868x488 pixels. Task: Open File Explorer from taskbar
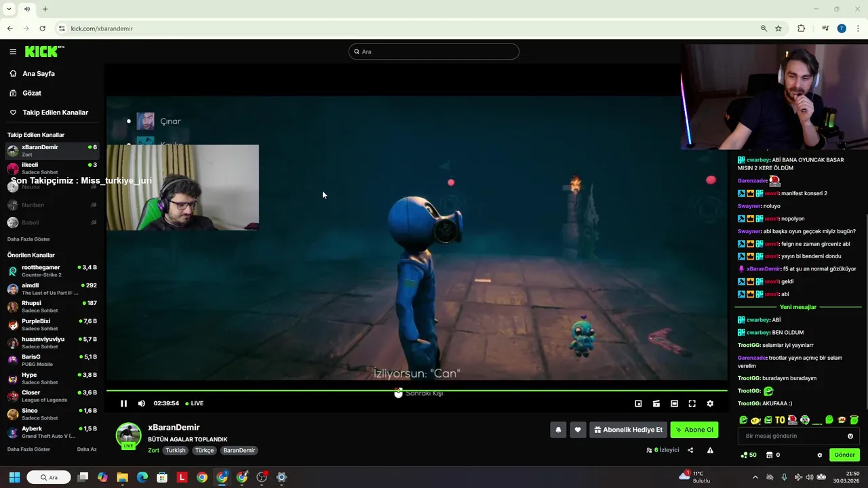point(122,477)
